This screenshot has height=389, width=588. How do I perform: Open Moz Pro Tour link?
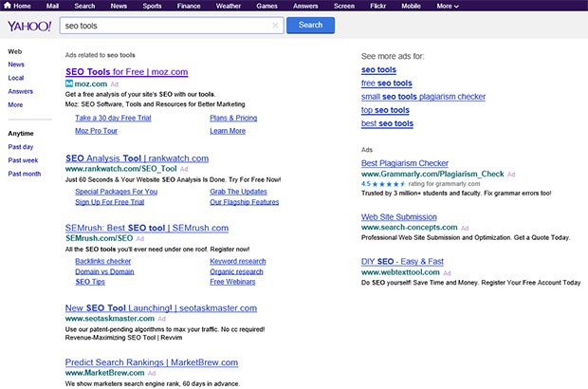96,131
